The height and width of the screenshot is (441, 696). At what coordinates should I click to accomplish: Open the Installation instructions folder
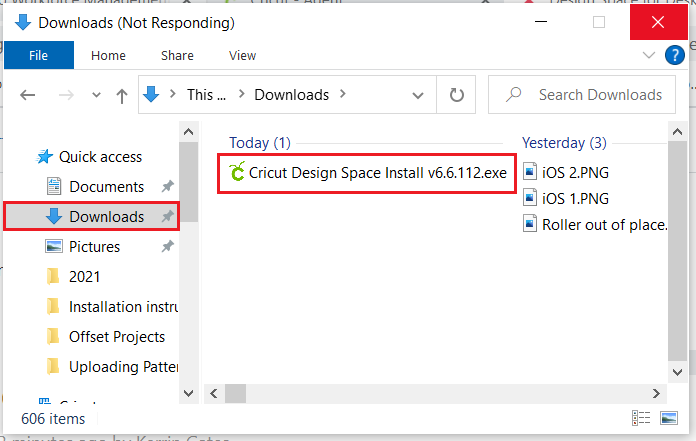pos(123,307)
